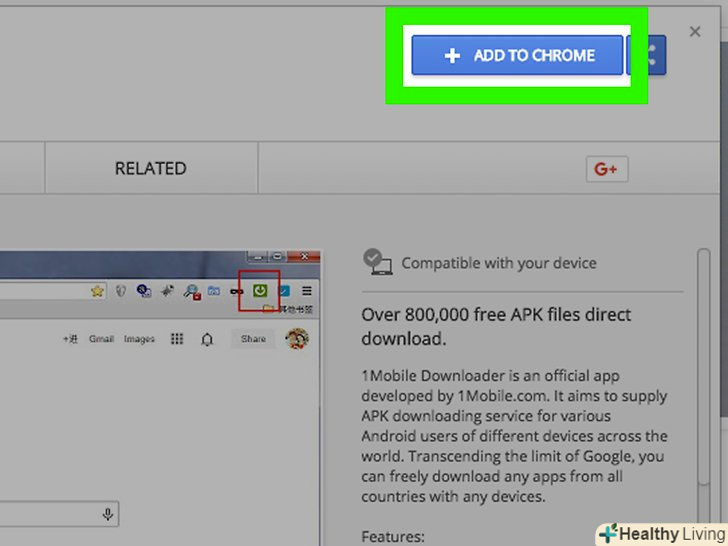Click the black glasses extension icon
The height and width of the screenshot is (546, 728).
(x=236, y=292)
